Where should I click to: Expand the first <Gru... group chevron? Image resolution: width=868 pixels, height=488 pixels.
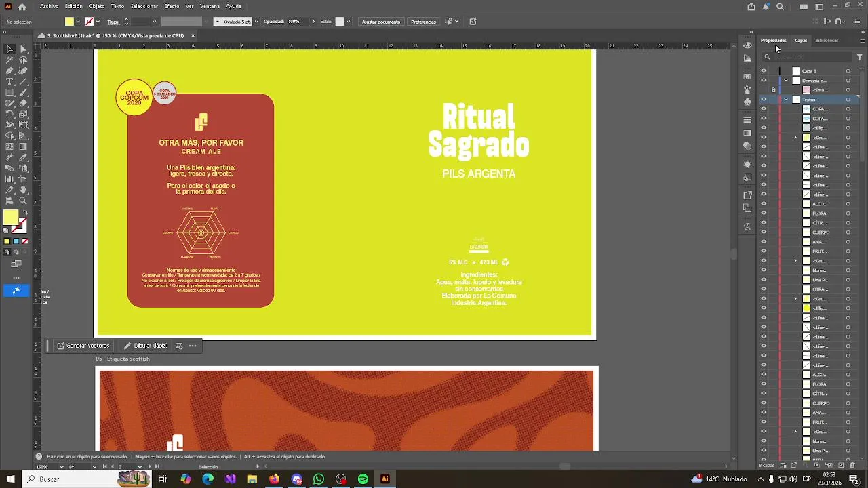795,138
